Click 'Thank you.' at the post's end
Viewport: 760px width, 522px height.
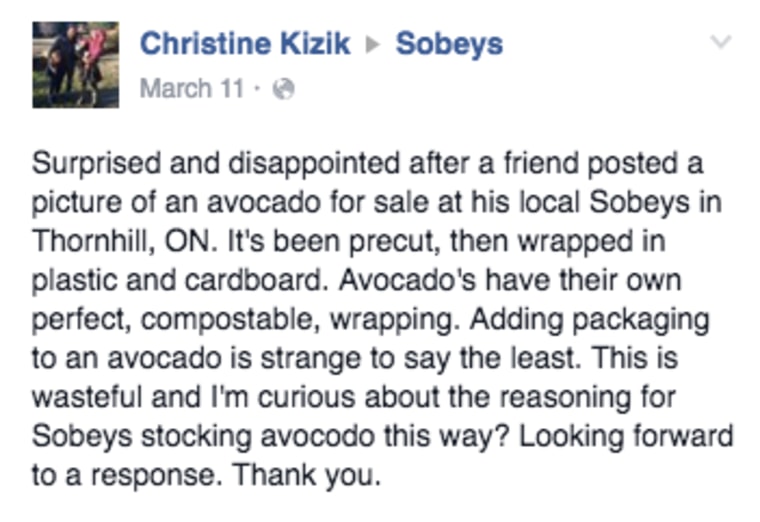pos(307,475)
